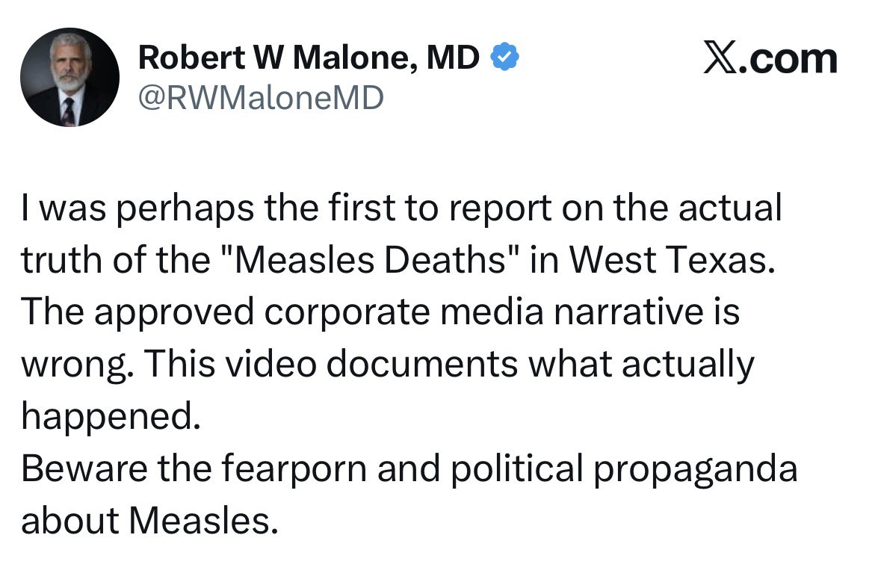This screenshot has width=881, height=588.
Task: Click the first line starting "I was perhaps"
Action: pyautogui.click(x=401, y=208)
